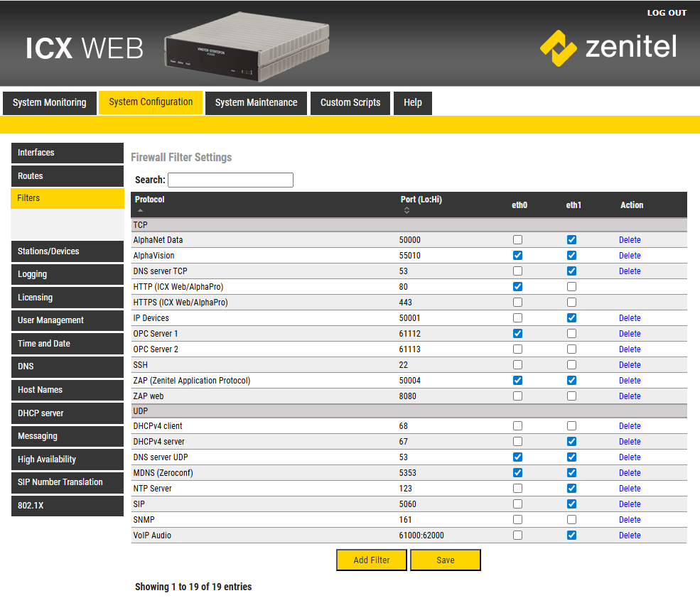The image size is (700, 598).
Task: Delete the DNS server UDP filter
Action: click(630, 457)
